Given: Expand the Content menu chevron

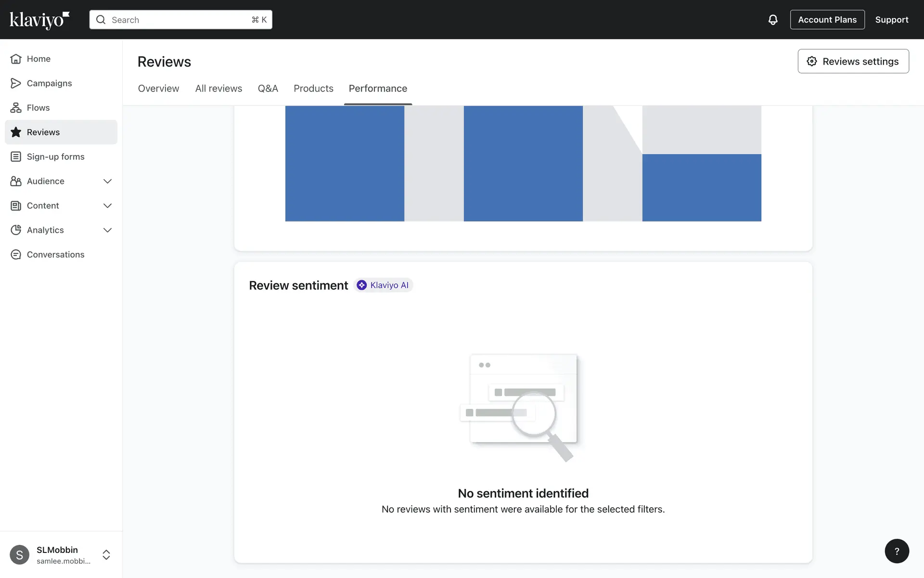Looking at the screenshot, I should click(x=107, y=206).
